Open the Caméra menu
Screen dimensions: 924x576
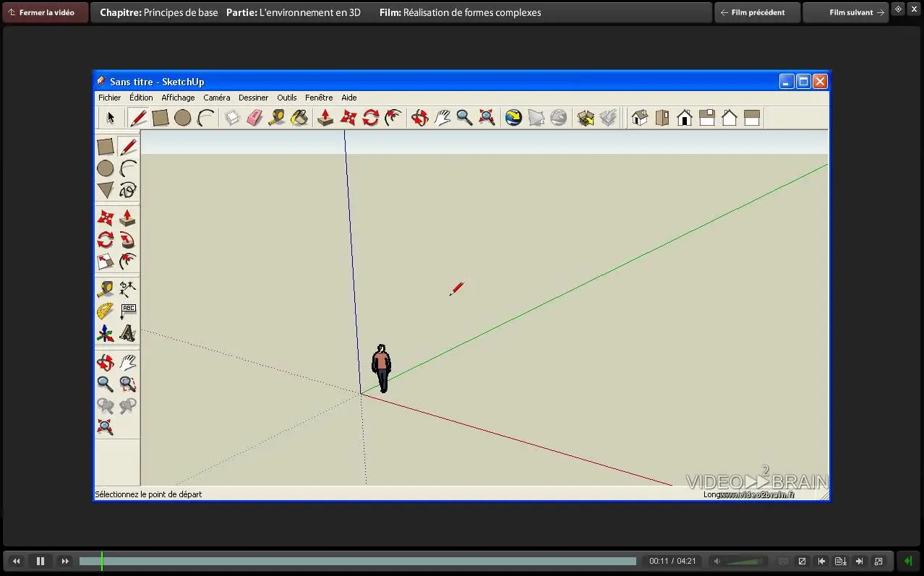pyautogui.click(x=216, y=98)
